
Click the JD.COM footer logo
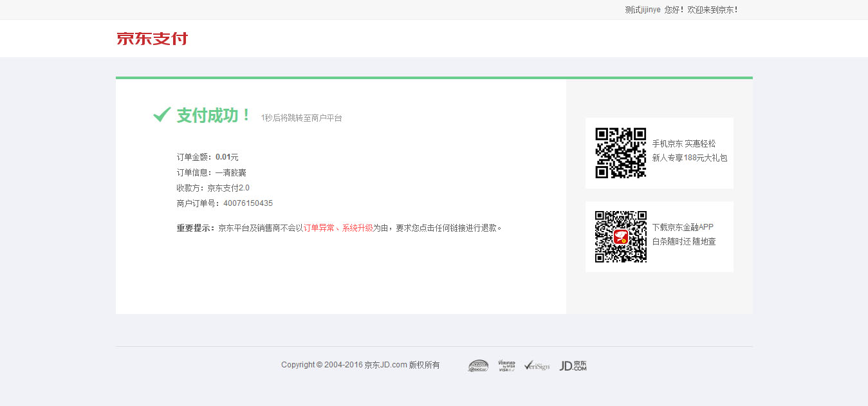(x=573, y=365)
